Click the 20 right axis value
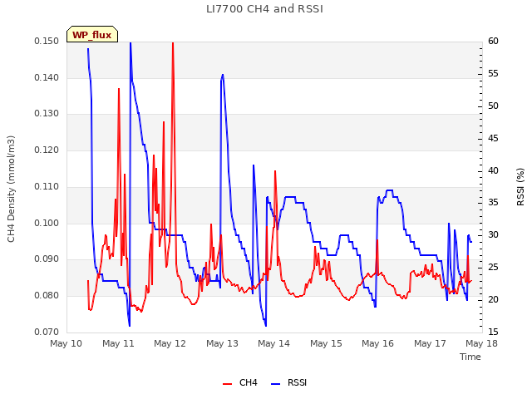The image size is (532, 399). [493, 299]
